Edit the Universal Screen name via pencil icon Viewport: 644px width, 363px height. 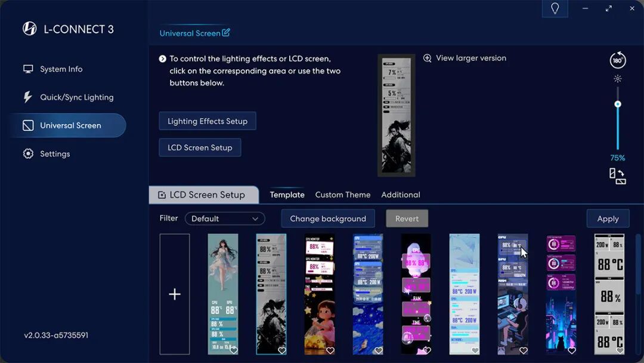click(x=226, y=32)
